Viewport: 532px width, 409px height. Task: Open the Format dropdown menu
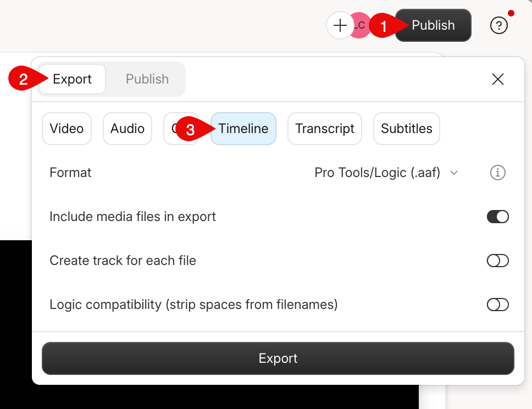pyautogui.click(x=386, y=172)
